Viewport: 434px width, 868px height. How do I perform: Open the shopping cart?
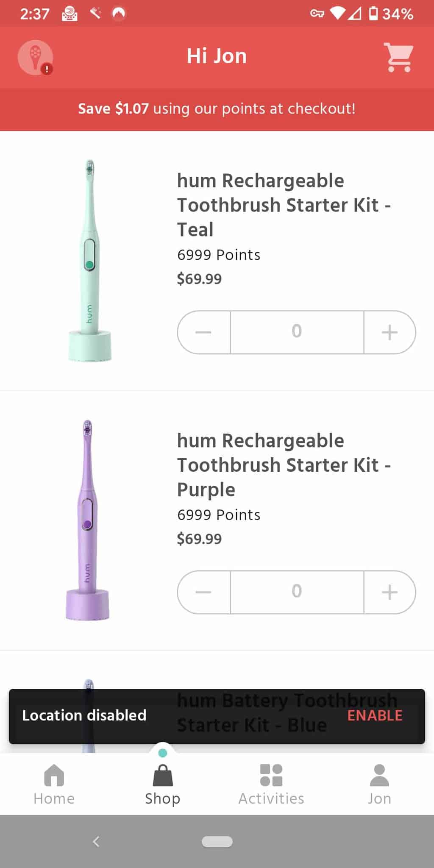398,57
